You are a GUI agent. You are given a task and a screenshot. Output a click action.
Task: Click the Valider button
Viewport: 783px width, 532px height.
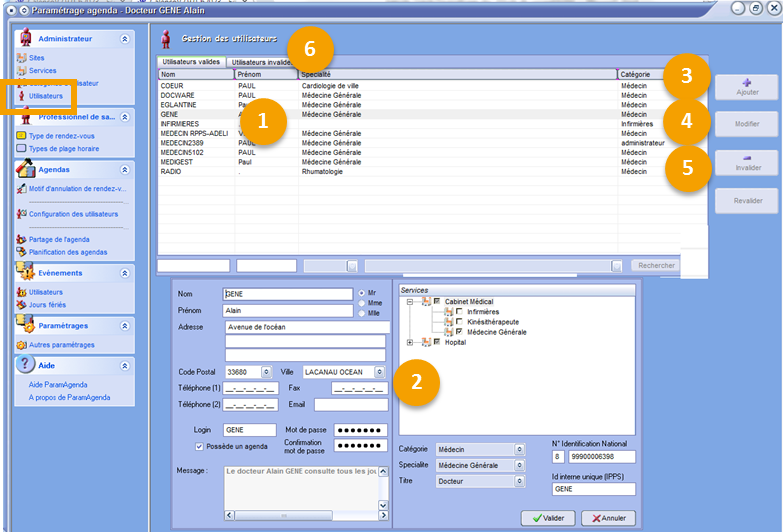click(547, 518)
